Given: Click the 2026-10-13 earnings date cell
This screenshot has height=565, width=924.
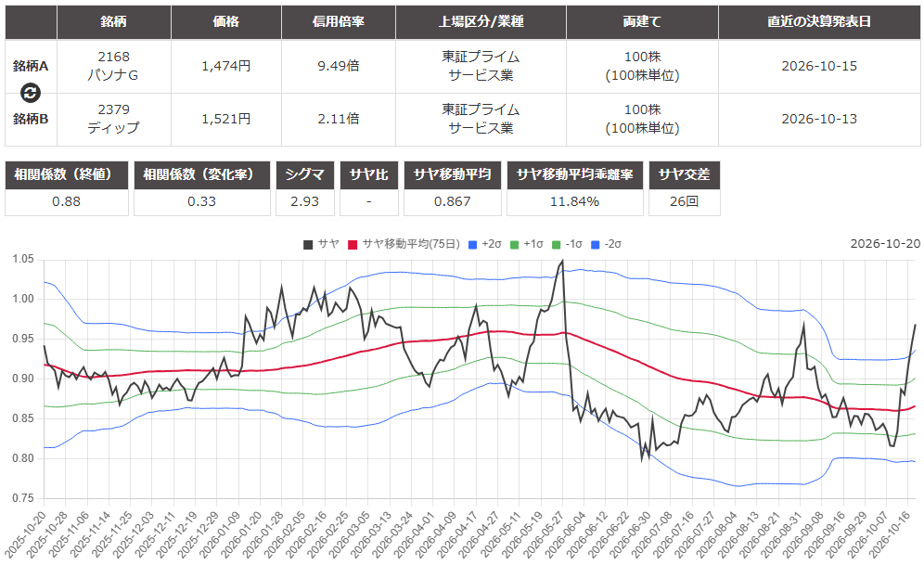Looking at the screenshot, I should click(x=819, y=119).
